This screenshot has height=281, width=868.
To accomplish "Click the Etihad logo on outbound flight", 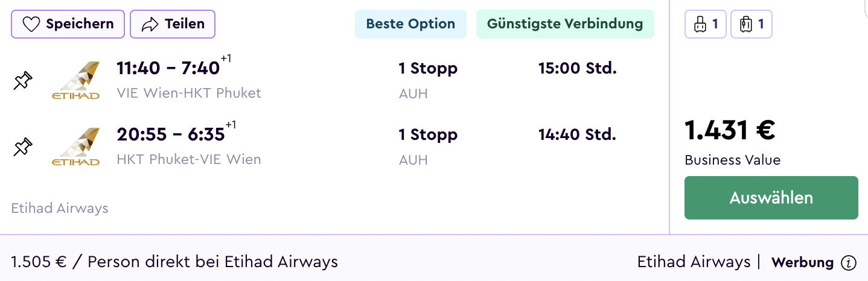I will click(x=76, y=80).
